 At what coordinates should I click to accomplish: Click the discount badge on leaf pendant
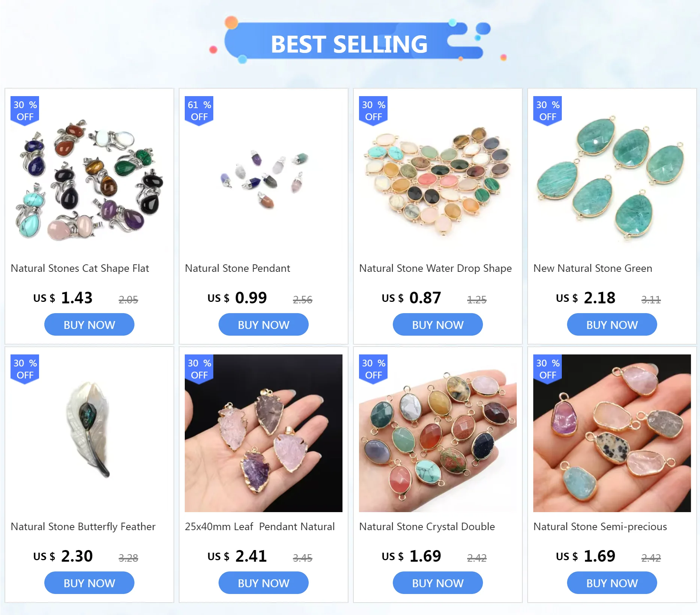199,369
